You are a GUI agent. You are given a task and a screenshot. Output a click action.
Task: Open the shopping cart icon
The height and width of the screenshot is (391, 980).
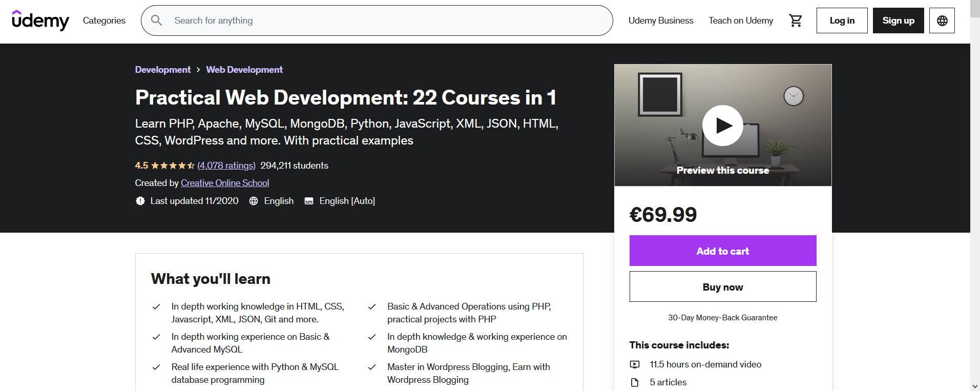pos(796,20)
